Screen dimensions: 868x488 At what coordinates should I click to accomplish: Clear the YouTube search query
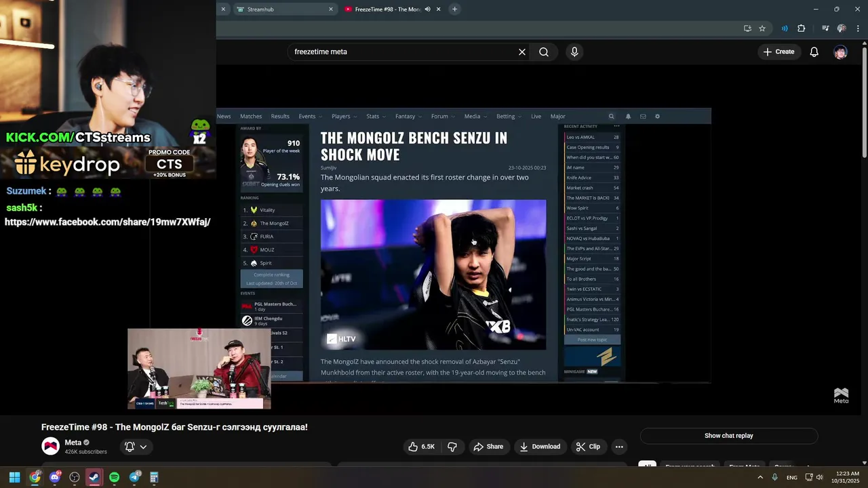[522, 52]
